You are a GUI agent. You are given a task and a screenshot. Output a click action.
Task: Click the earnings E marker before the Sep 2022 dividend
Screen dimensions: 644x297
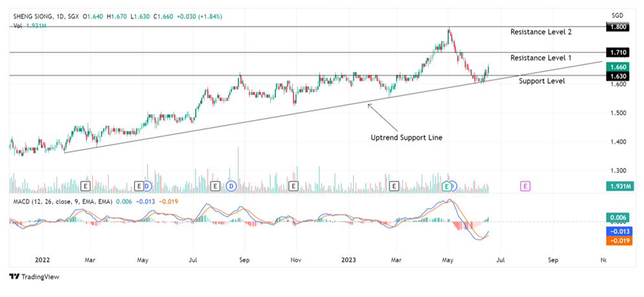pyautogui.click(x=215, y=186)
